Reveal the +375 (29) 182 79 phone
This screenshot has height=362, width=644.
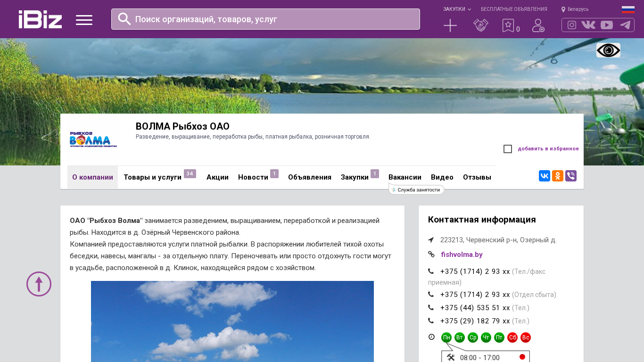[475, 321]
